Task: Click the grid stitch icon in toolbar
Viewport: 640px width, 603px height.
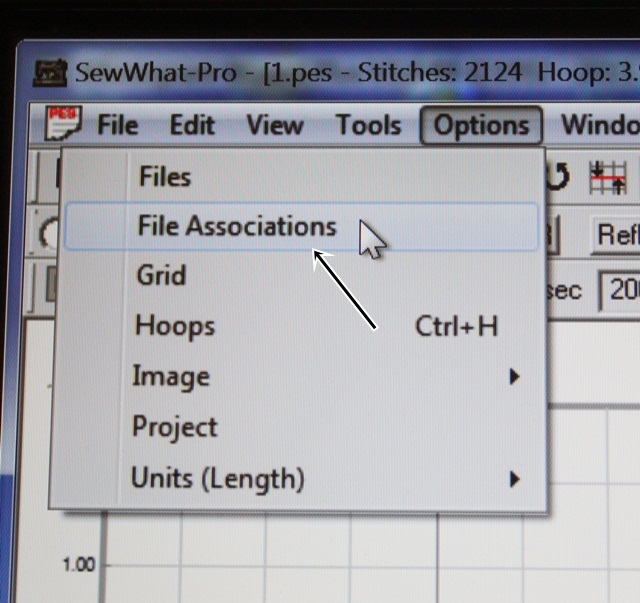Action: [x=608, y=177]
